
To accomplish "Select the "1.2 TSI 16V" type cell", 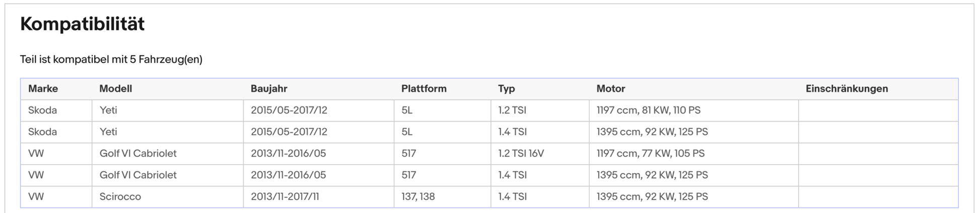I will coord(521,153).
